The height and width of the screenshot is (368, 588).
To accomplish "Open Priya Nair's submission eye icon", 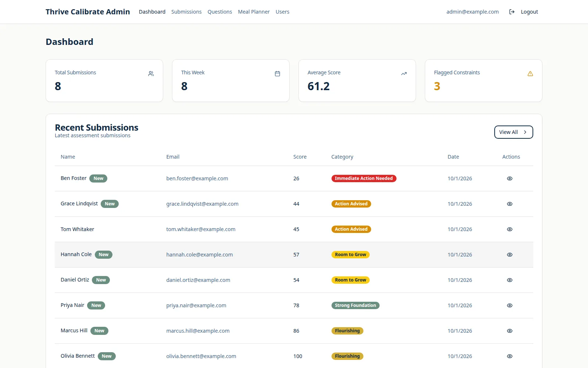I will pos(510,305).
